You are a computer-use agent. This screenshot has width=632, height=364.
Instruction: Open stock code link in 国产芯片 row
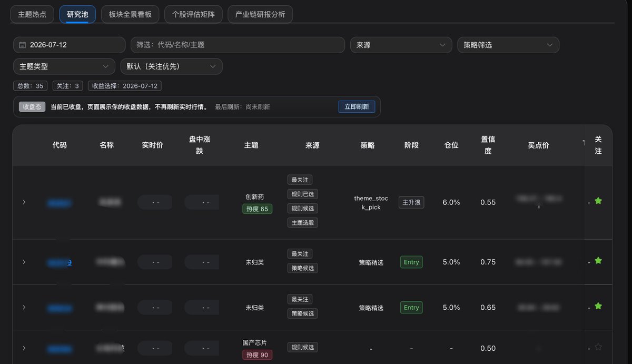pyautogui.click(x=60, y=348)
